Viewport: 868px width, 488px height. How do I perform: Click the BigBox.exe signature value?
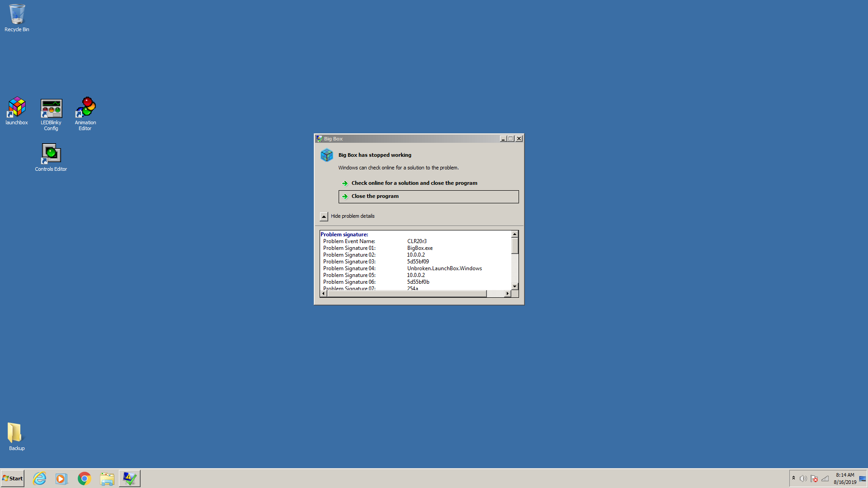(420, 248)
